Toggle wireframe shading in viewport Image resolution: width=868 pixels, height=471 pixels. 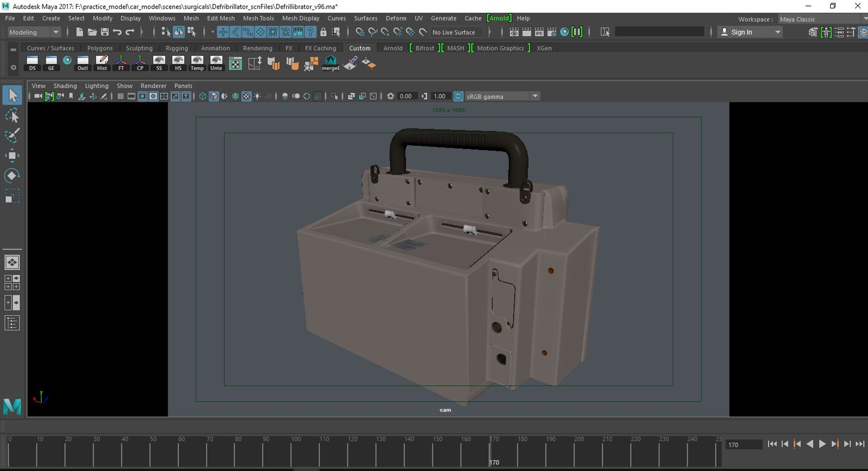tap(203, 96)
